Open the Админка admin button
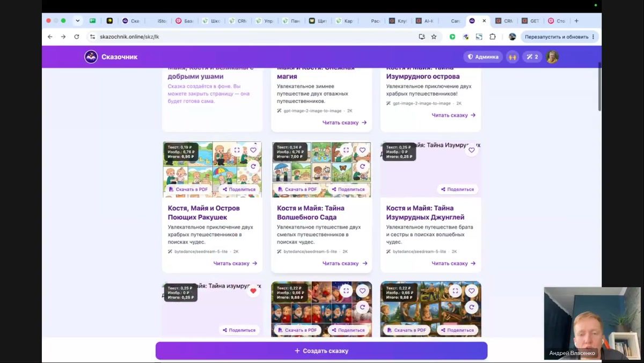Screen dimensions: 644x363 click(483, 57)
